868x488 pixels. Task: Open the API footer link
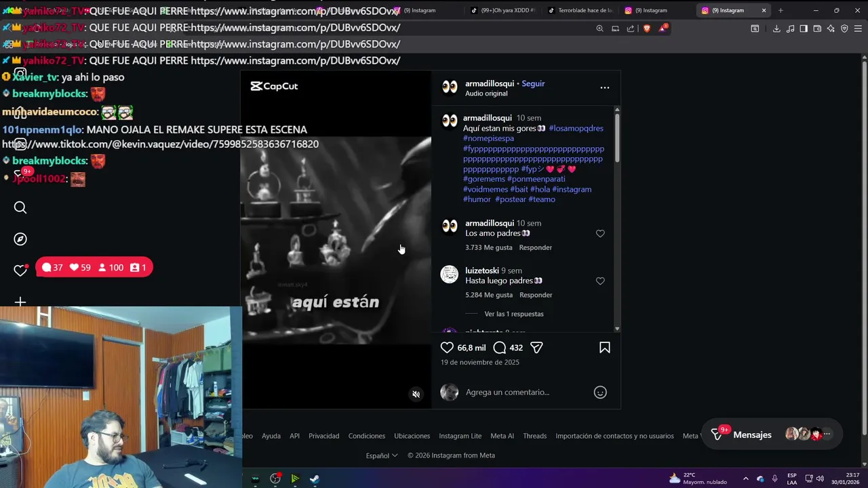pyautogui.click(x=295, y=436)
